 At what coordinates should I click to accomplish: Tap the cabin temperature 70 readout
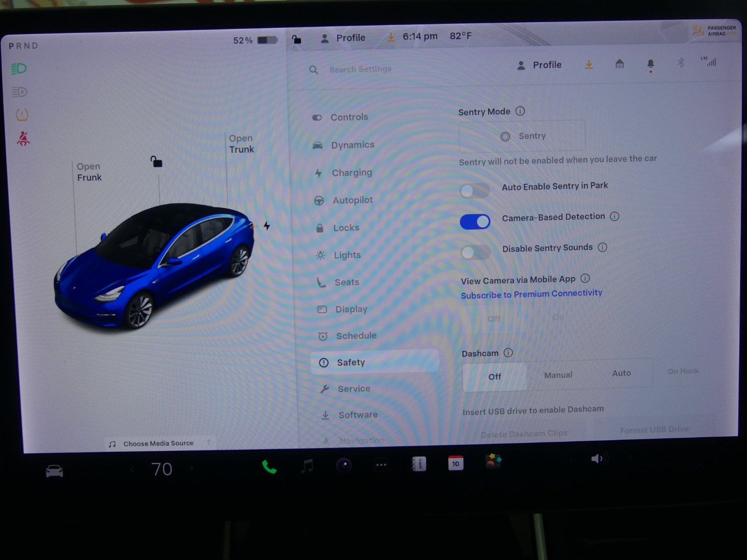coord(162,469)
